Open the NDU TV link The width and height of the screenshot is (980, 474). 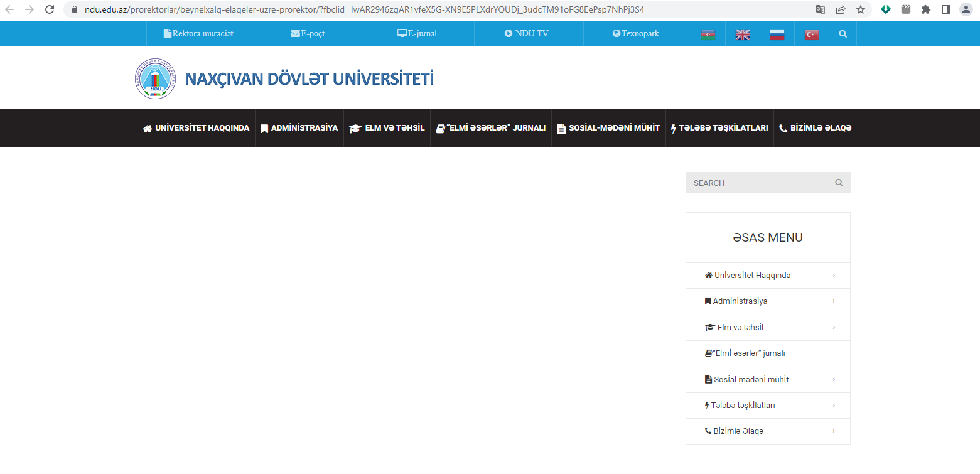click(x=526, y=34)
